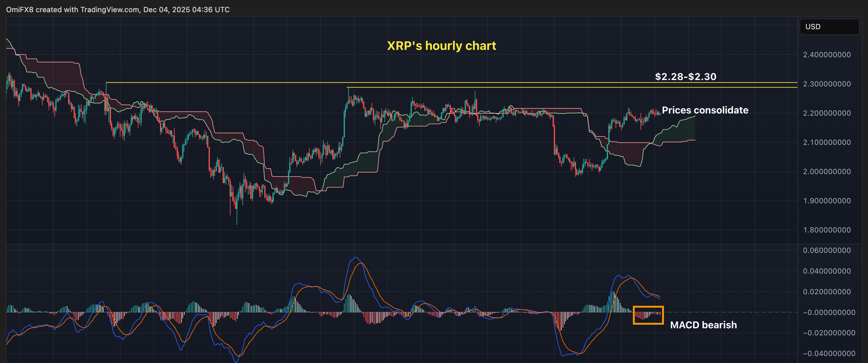The width and height of the screenshot is (868, 363).
Task: Click the OmiFX8 TradingView header caption
Action: 118,9
